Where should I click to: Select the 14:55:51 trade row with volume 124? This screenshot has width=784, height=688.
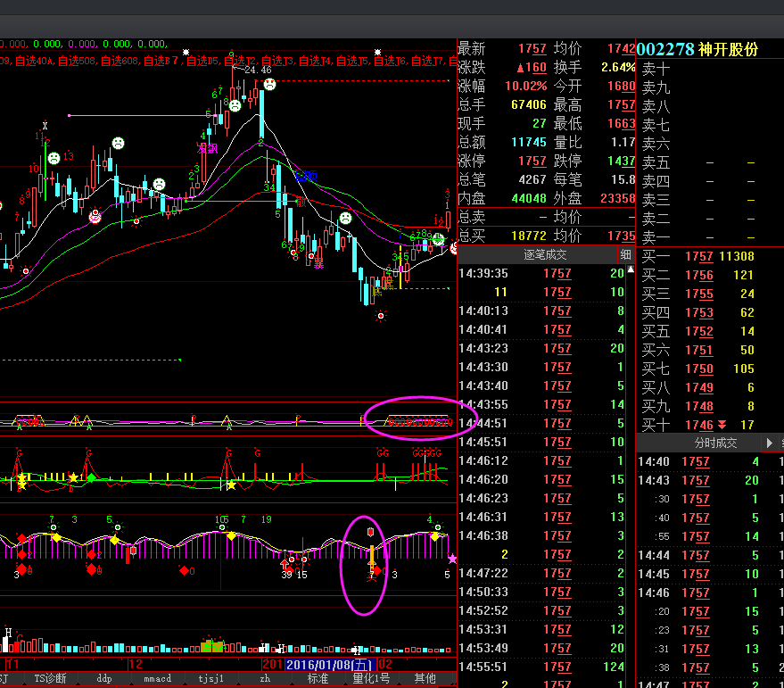click(x=541, y=667)
